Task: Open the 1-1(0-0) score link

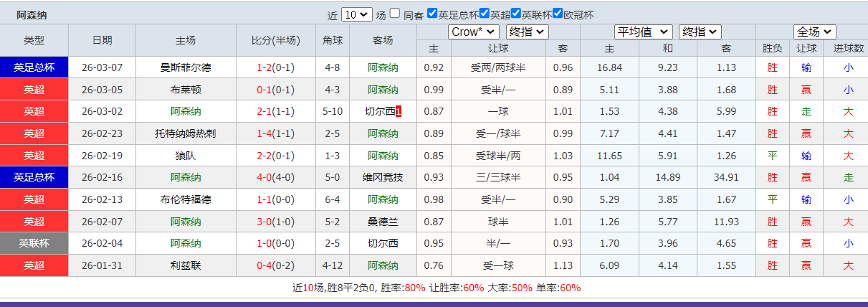Action: pyautogui.click(x=276, y=199)
